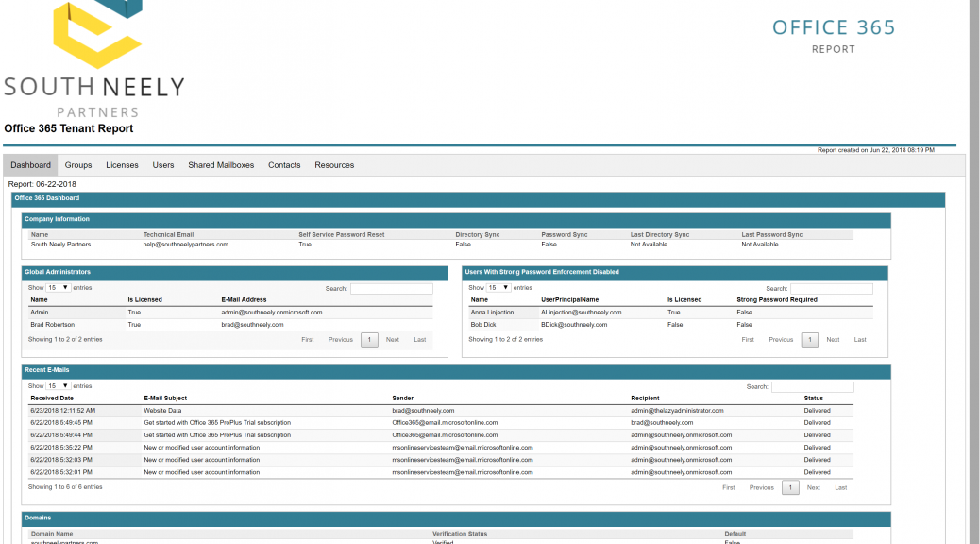Select the Anna Linjection user row
980x544 pixels.
tap(670, 312)
